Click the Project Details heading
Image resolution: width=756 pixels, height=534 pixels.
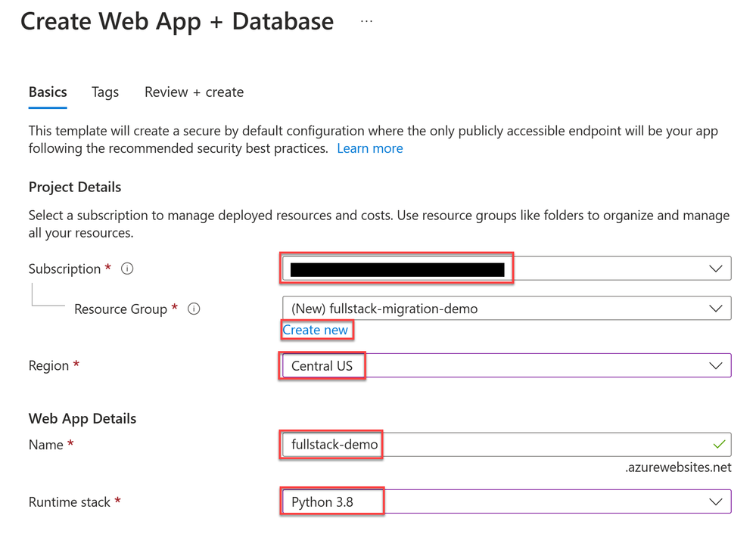(75, 187)
